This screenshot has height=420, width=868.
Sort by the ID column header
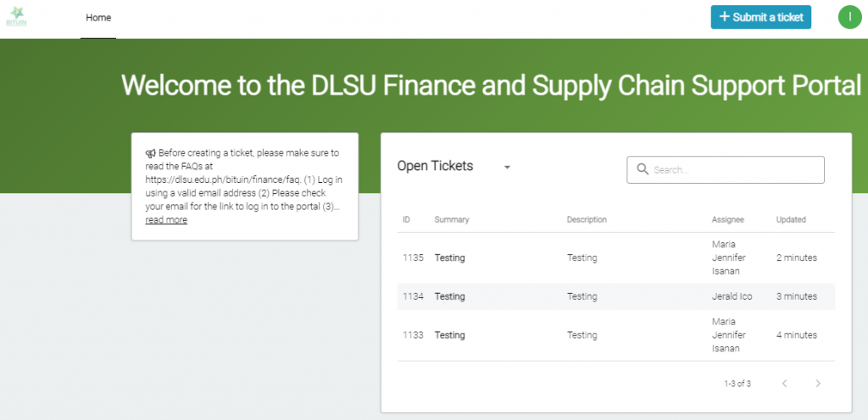[x=407, y=219]
